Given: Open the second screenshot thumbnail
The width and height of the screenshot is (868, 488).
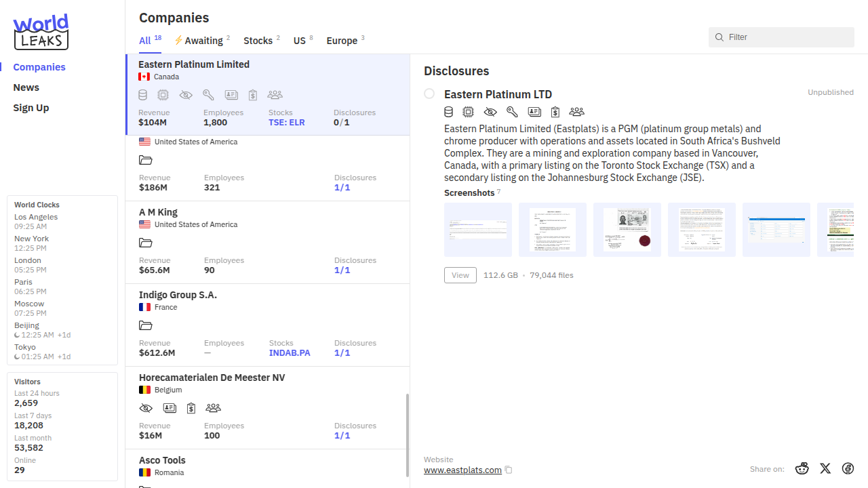Looking at the screenshot, I should (553, 230).
